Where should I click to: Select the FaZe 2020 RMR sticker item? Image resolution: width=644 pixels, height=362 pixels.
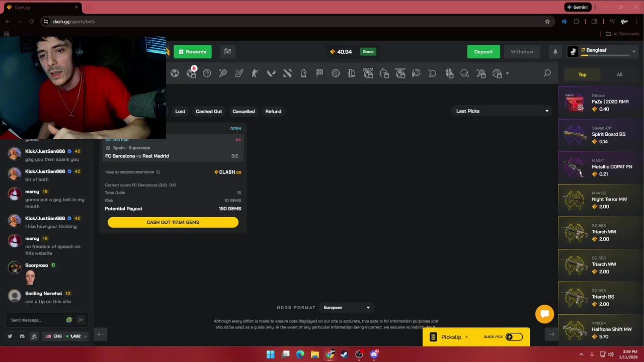(601, 102)
